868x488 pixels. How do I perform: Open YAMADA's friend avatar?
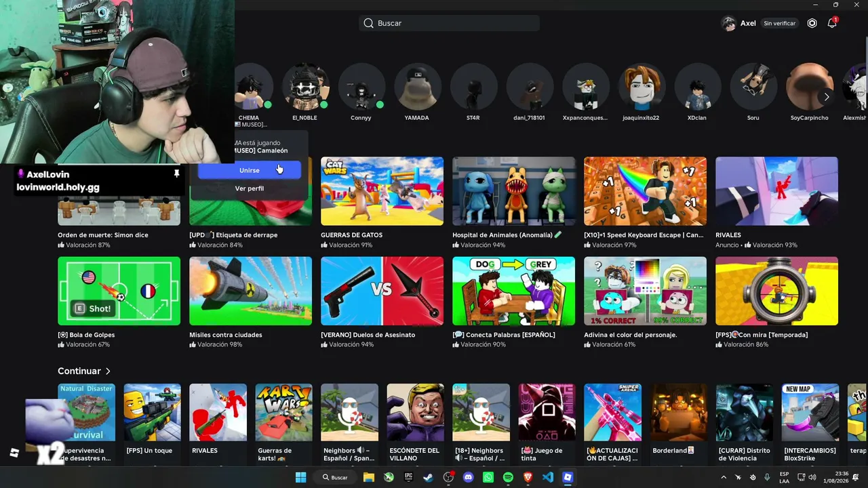(x=417, y=87)
